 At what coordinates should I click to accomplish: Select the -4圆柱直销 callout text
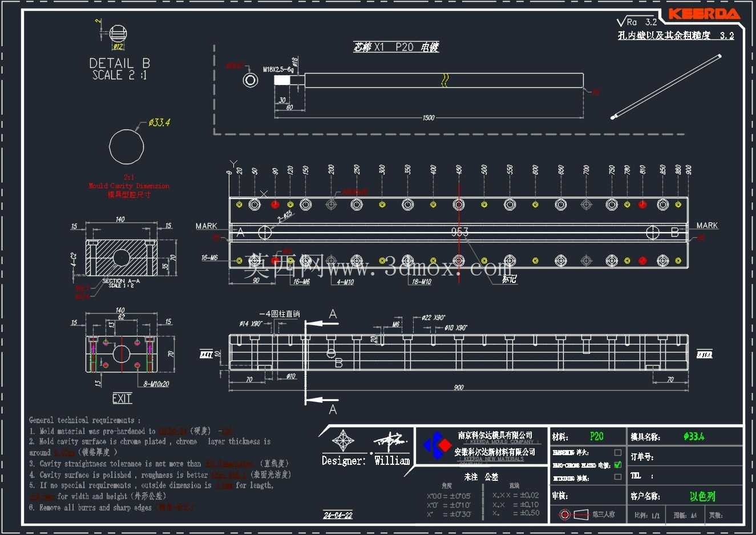point(279,314)
